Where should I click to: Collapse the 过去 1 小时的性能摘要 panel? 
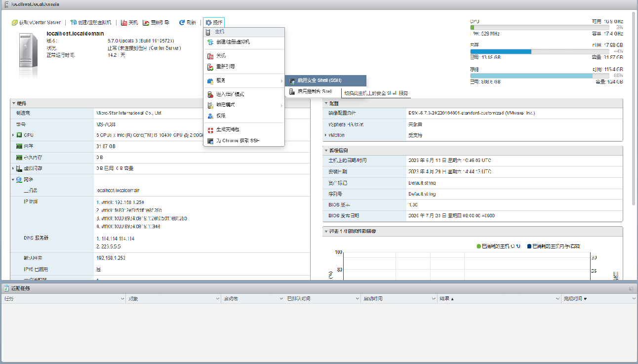pos(326,232)
